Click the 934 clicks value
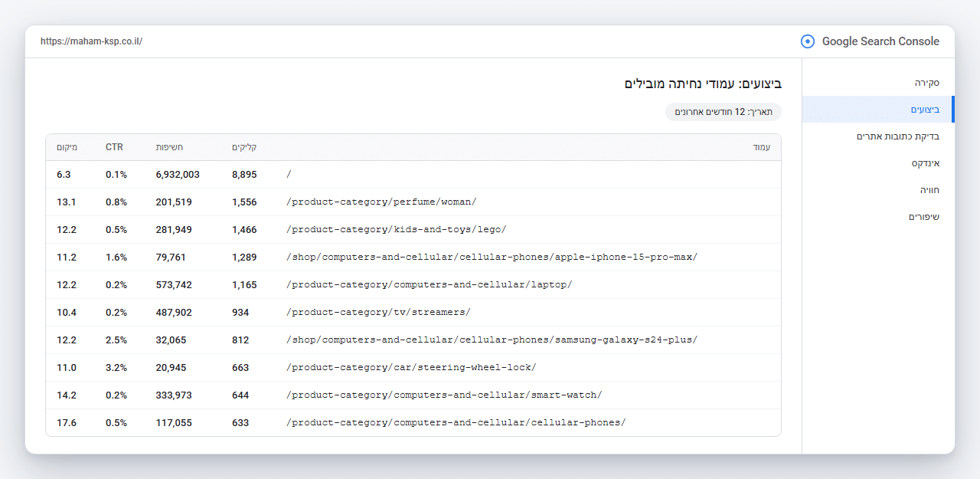This screenshot has width=980, height=479. 240,313
